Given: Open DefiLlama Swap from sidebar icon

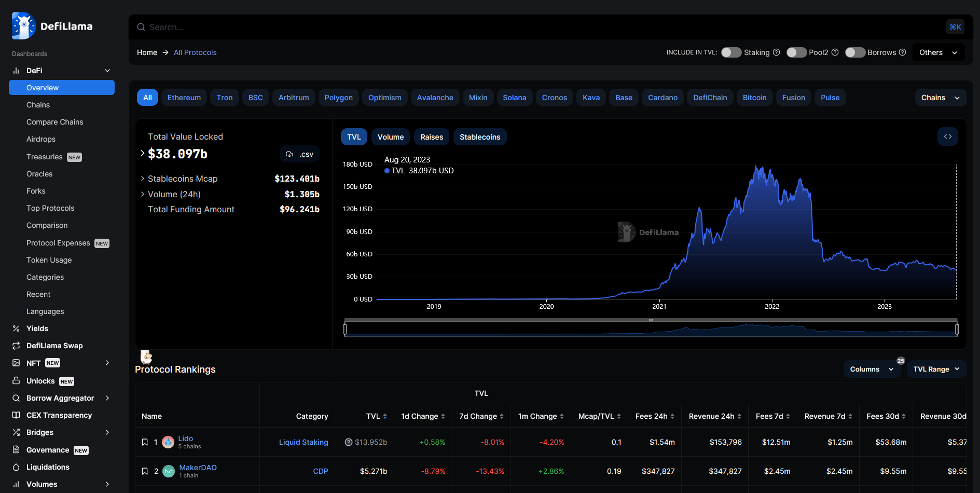Looking at the screenshot, I should click(x=16, y=346).
